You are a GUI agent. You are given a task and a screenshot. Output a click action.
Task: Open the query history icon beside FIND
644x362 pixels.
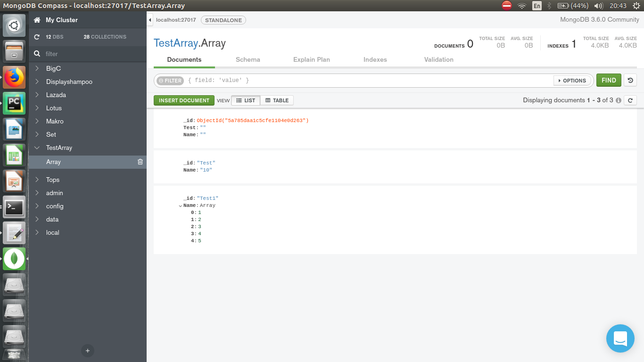[x=630, y=80]
